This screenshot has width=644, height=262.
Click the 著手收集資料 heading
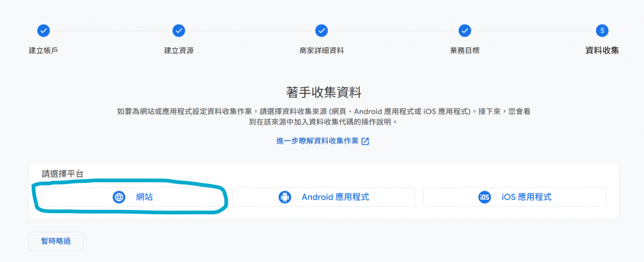[324, 92]
